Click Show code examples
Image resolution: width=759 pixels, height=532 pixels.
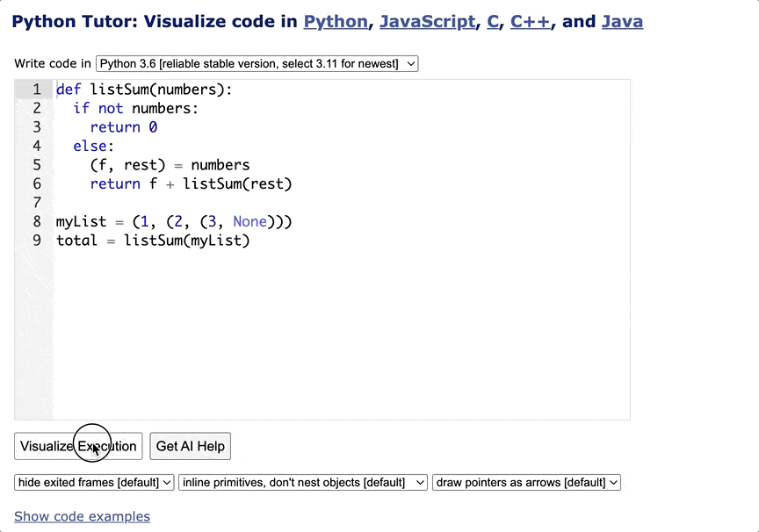click(x=82, y=516)
